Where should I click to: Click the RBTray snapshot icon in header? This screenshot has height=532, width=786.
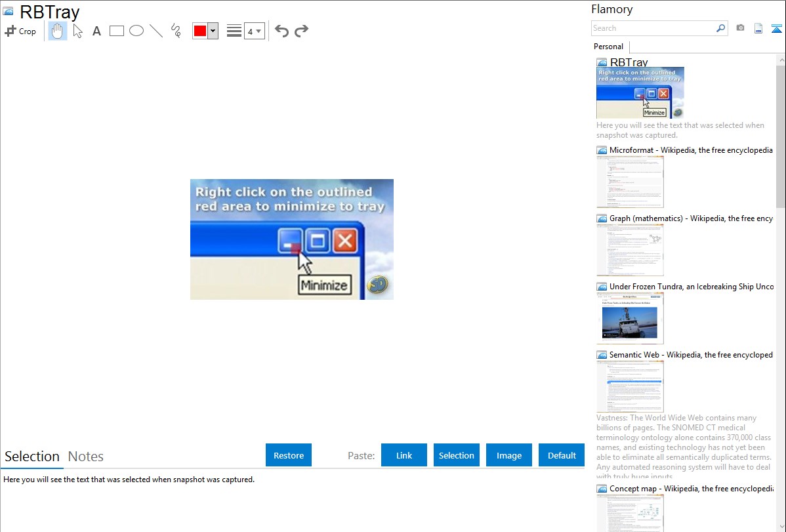(x=9, y=12)
